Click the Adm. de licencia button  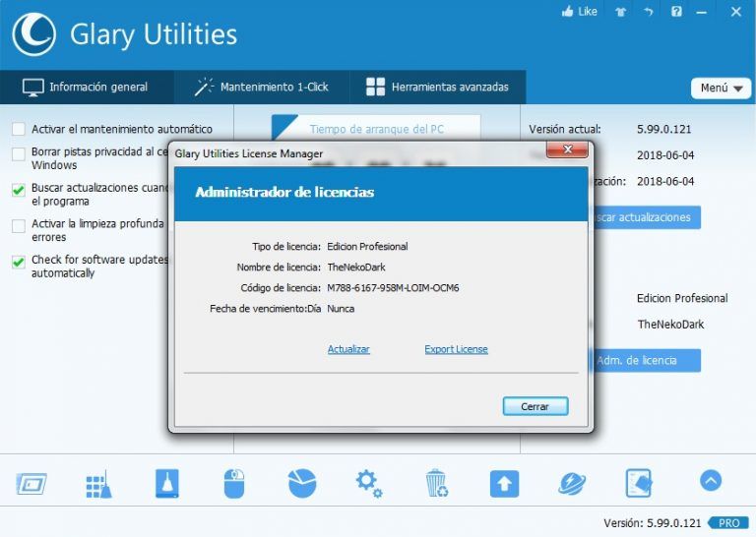pyautogui.click(x=645, y=360)
